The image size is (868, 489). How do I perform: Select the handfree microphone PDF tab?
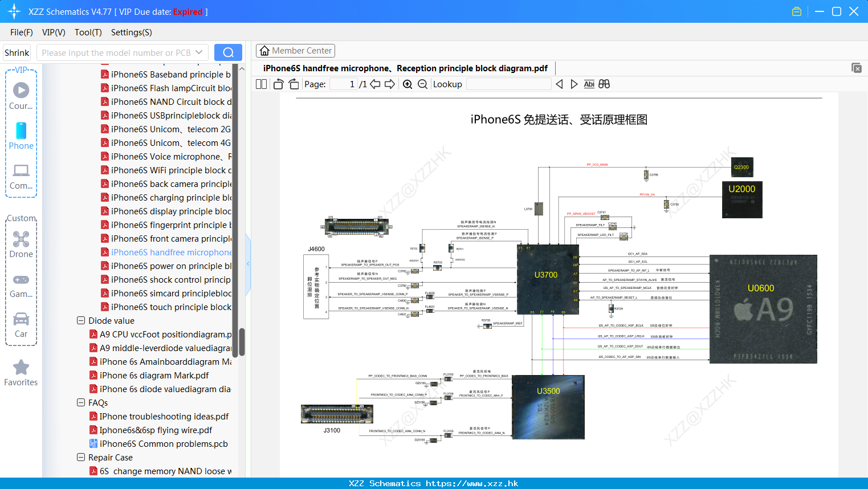pyautogui.click(x=405, y=68)
